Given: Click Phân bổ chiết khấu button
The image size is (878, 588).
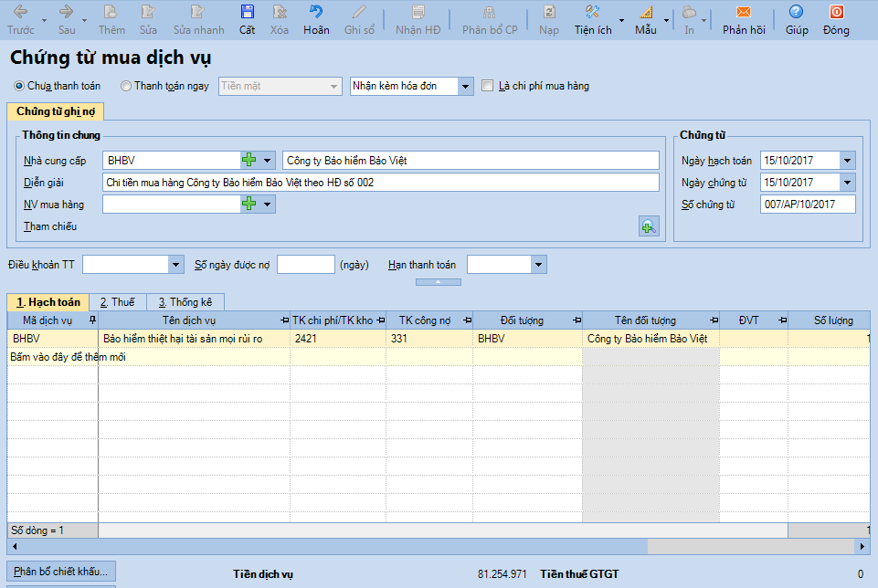Looking at the screenshot, I should pyautogui.click(x=61, y=572).
